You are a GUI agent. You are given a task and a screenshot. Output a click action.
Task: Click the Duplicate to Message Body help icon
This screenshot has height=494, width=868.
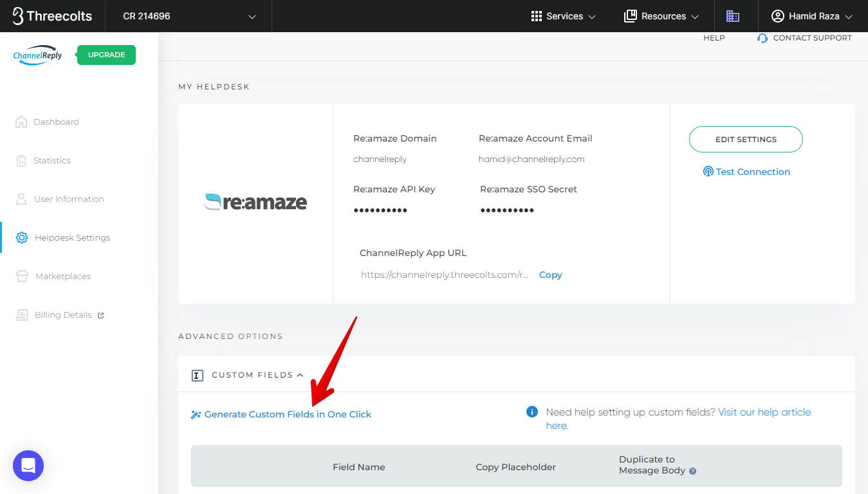point(693,471)
